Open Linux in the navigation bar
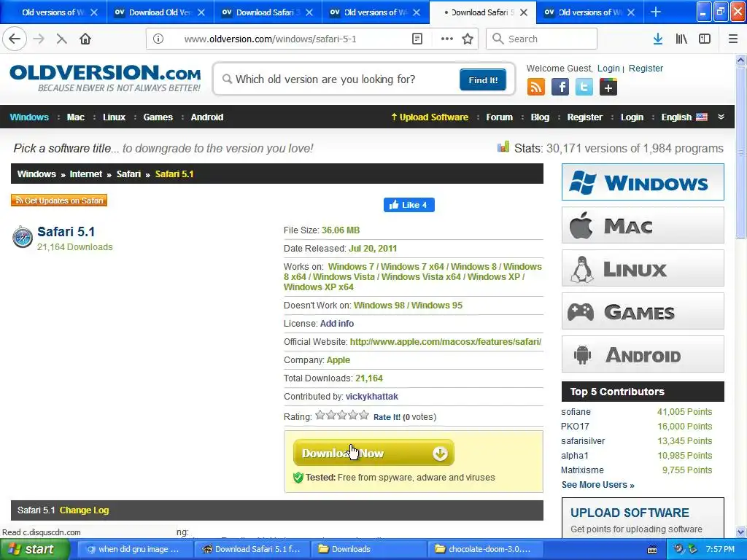 coord(114,117)
